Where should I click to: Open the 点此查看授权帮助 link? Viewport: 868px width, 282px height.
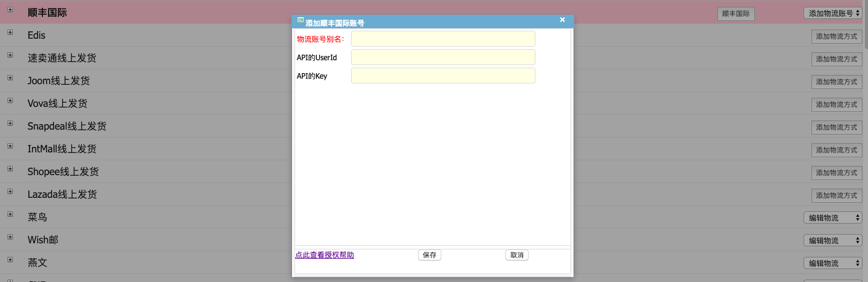[325, 255]
